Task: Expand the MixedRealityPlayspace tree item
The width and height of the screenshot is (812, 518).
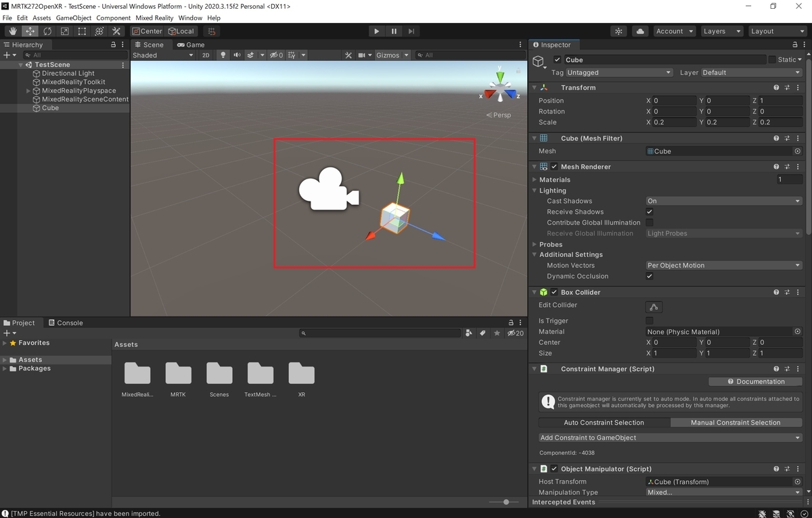Action: pos(28,91)
